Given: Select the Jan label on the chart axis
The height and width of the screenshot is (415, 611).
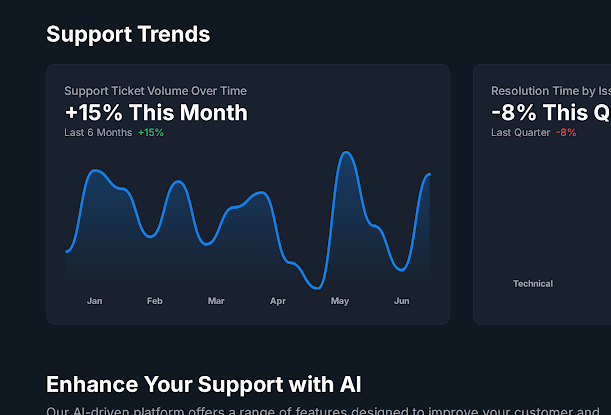Looking at the screenshot, I should coord(94,301).
